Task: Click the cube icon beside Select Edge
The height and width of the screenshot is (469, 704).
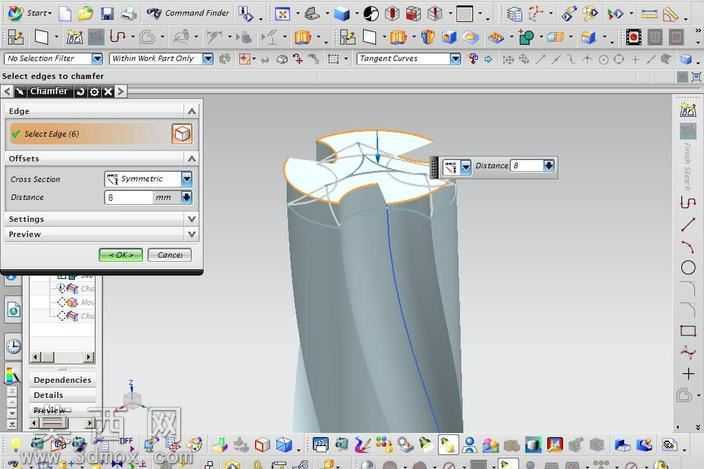Action: [182, 134]
